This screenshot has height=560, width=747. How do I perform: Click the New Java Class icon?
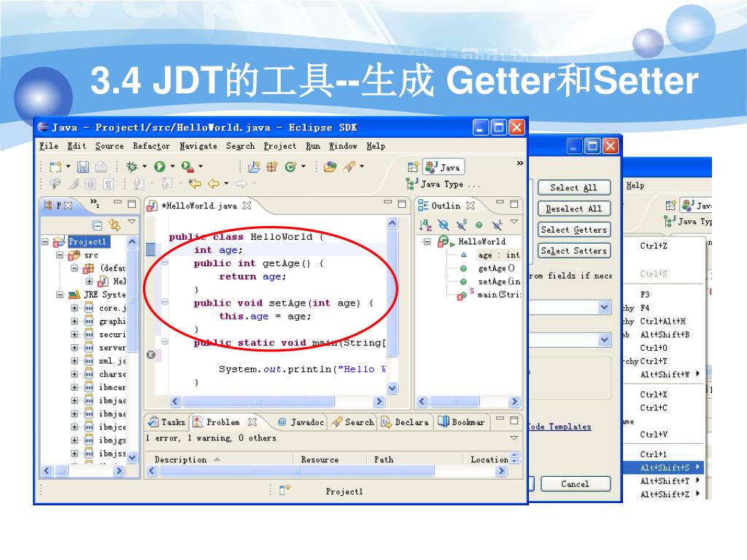click(x=290, y=167)
